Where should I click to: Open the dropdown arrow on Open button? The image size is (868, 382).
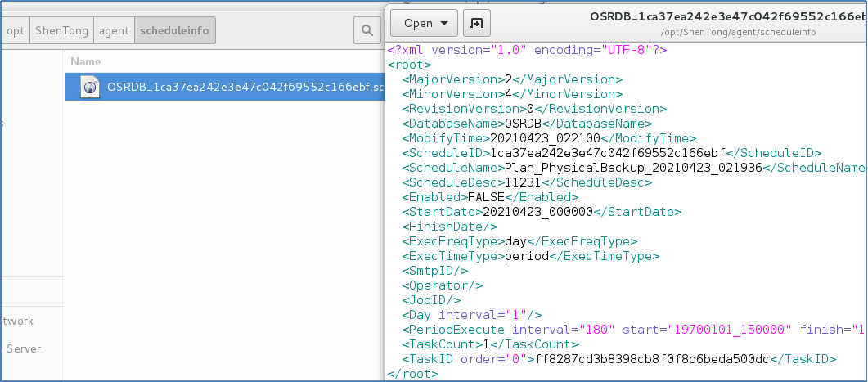pyautogui.click(x=444, y=23)
